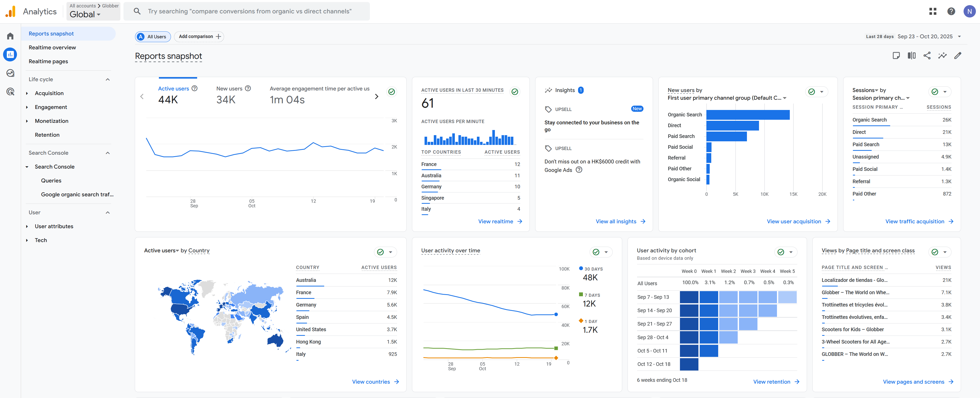Open the Reports icon in left rail
This screenshot has height=398, width=980.
[x=10, y=54]
